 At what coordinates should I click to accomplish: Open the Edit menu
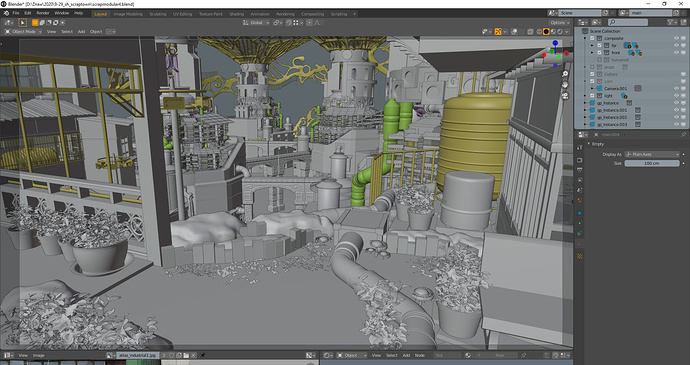(x=28, y=13)
